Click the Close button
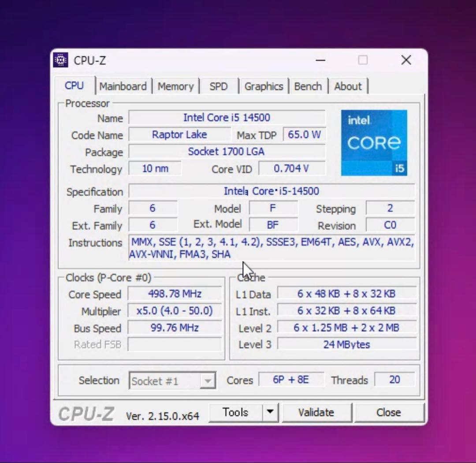The image size is (476, 463). (388, 412)
